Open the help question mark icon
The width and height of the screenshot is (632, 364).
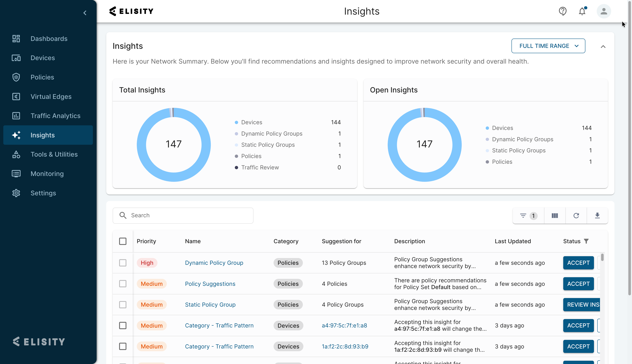563,11
